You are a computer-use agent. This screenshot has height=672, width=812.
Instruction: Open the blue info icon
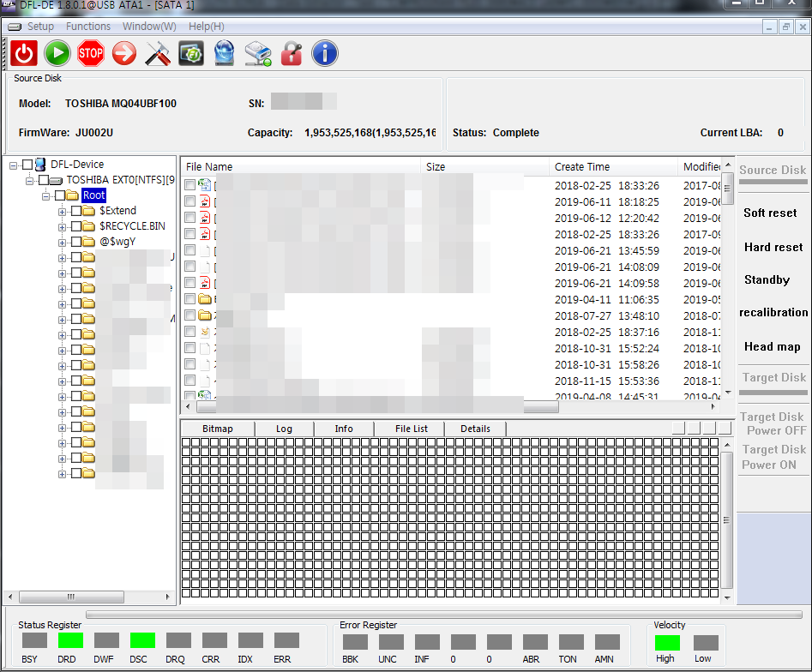tap(325, 53)
